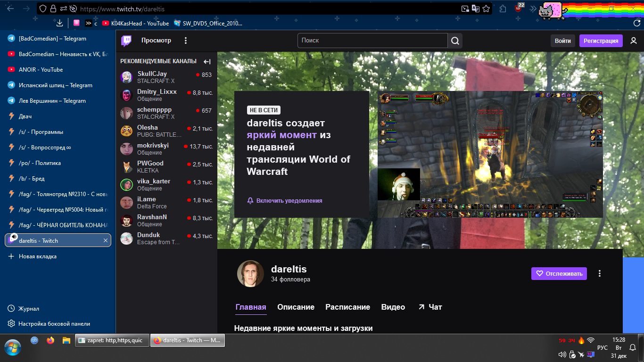Click the Windows Start orb
The image size is (644, 362).
pyautogui.click(x=13, y=348)
